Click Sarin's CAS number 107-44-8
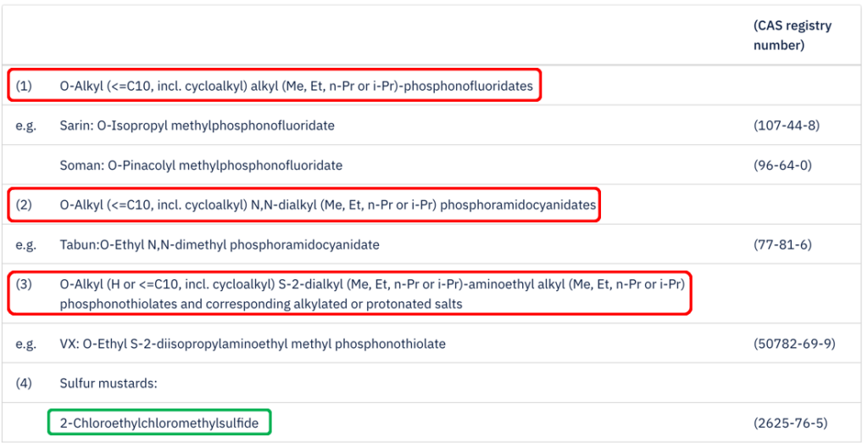The width and height of the screenshot is (868, 448). point(786,126)
